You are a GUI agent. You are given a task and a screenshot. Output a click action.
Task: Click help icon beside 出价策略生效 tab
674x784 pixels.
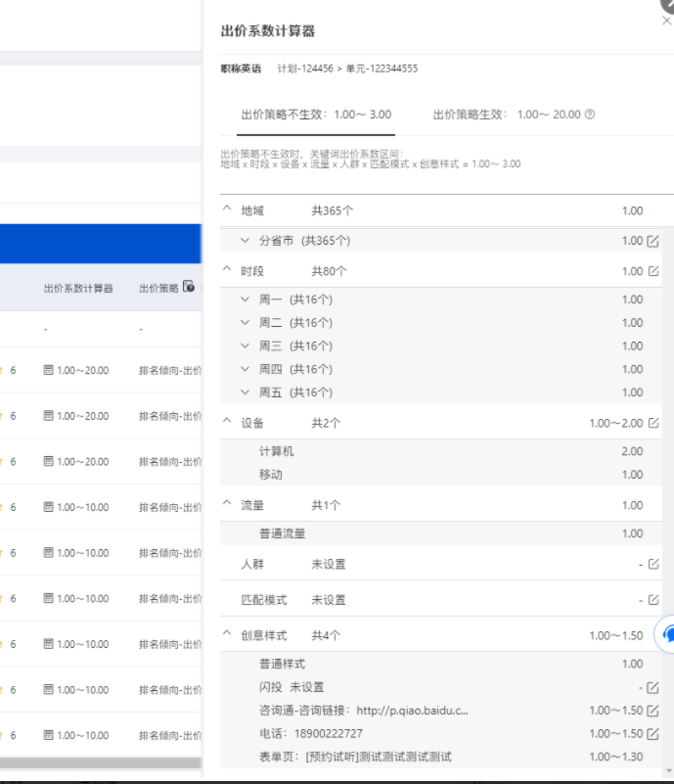tap(590, 115)
